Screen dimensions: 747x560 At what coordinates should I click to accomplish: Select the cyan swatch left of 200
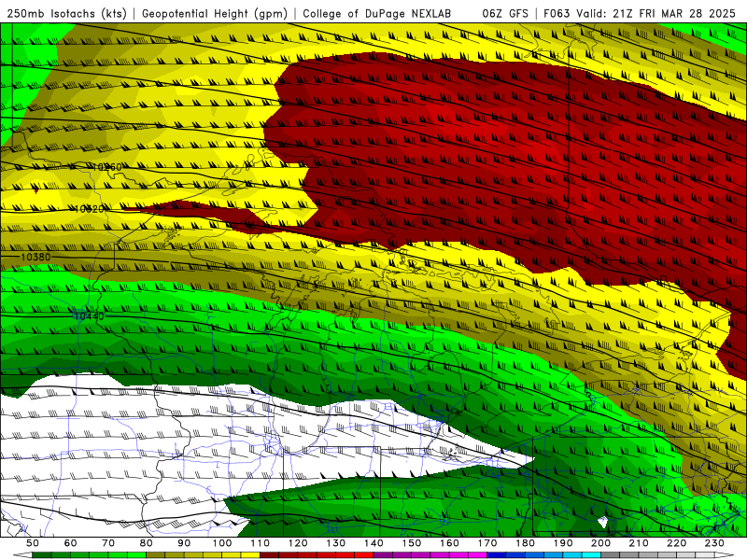click(592, 555)
